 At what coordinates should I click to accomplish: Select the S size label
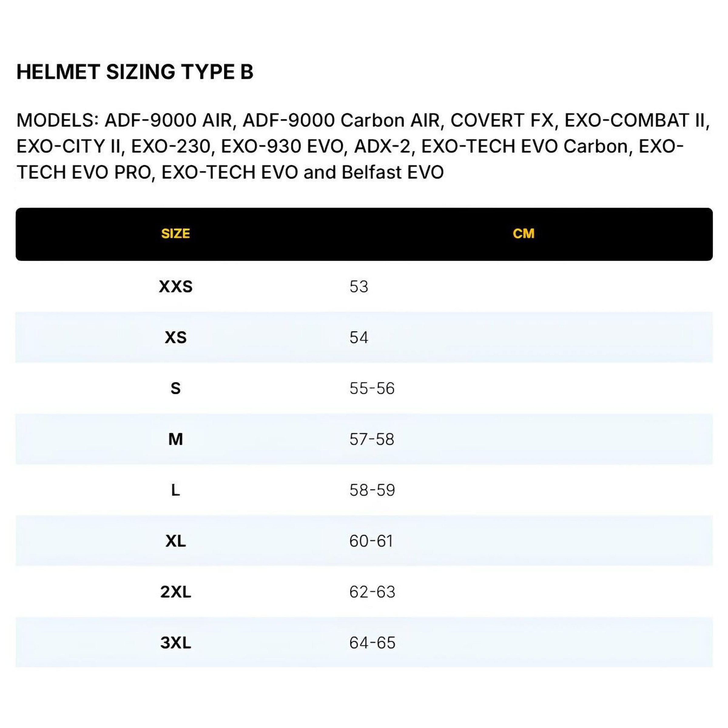(176, 388)
